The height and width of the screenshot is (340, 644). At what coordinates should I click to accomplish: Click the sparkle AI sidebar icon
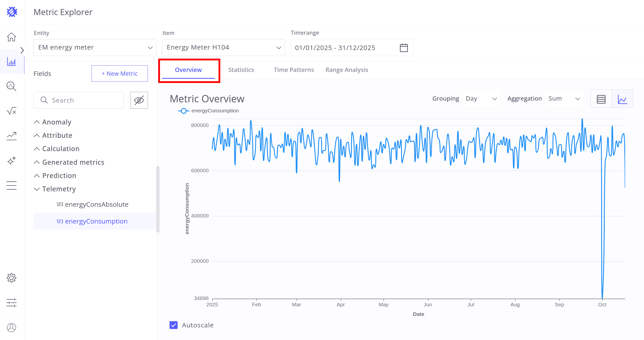[12, 161]
